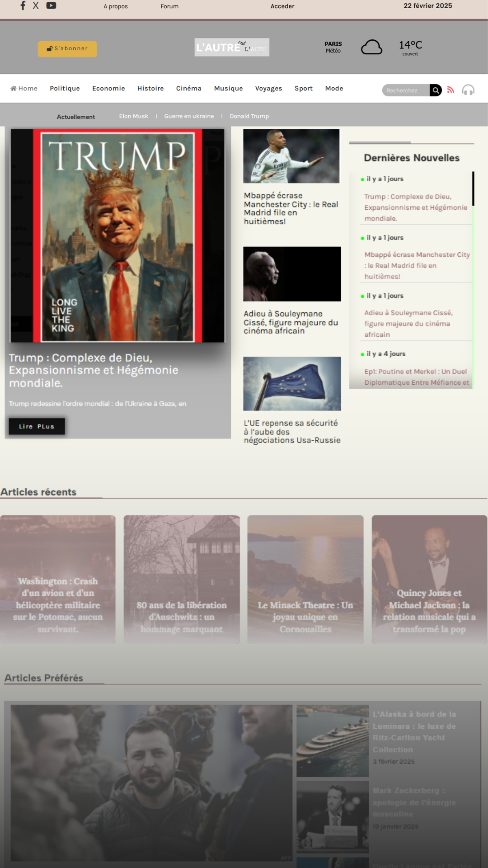
Task: Open middle-column Adieu à Souleymane Cissé headline
Action: (x=291, y=322)
